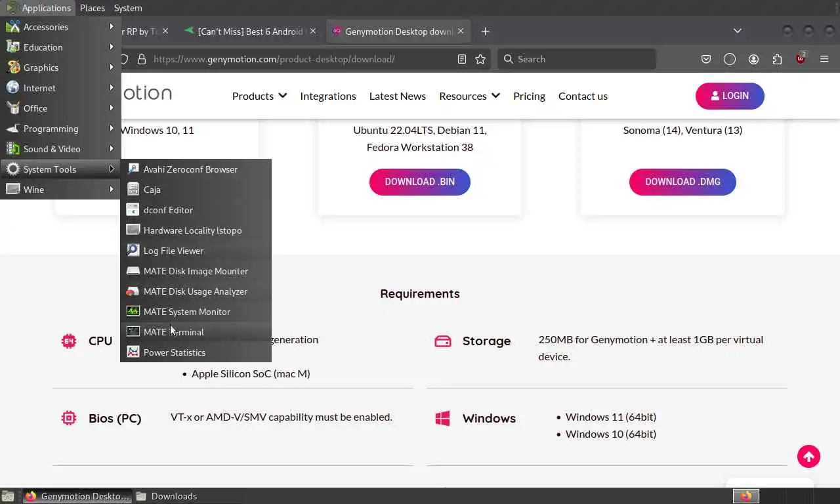Click the MATE Disk Usage Analyzer icon
The image size is (840, 504).
pos(133,291)
